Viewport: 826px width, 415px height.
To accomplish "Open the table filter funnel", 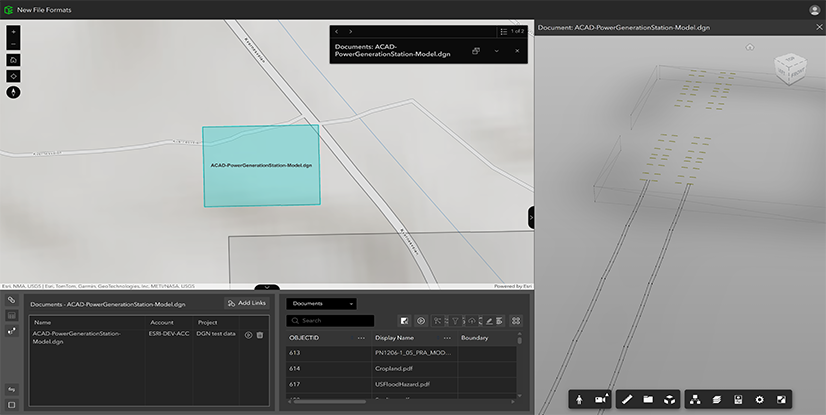I will tap(455, 320).
